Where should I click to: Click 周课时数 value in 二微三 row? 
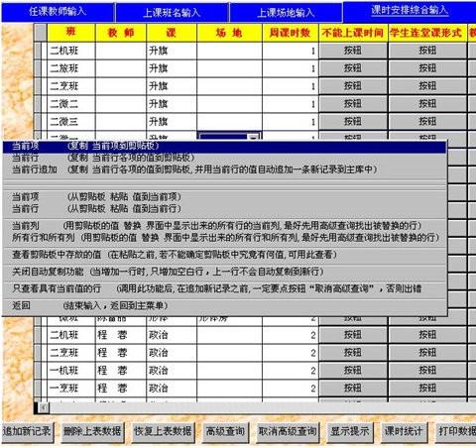(x=291, y=122)
